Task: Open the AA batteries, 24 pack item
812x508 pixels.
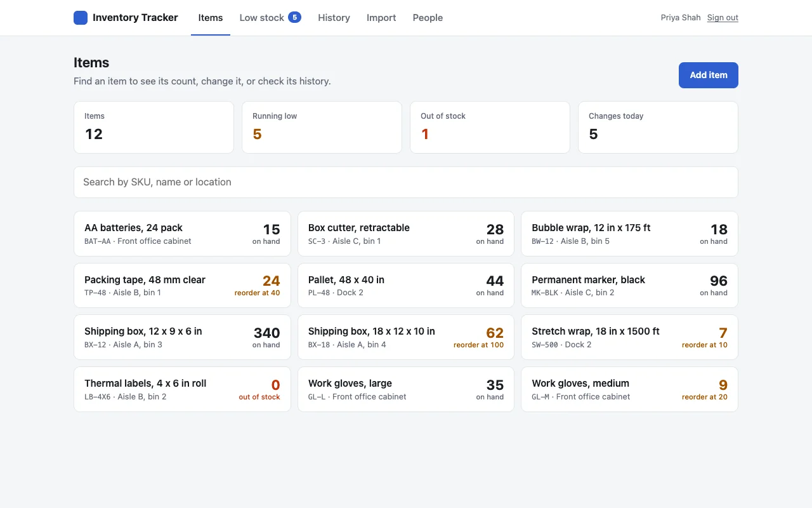Action: coord(182,234)
